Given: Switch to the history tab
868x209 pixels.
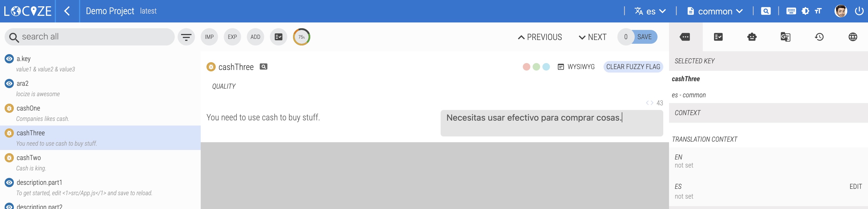Looking at the screenshot, I should coord(819,37).
